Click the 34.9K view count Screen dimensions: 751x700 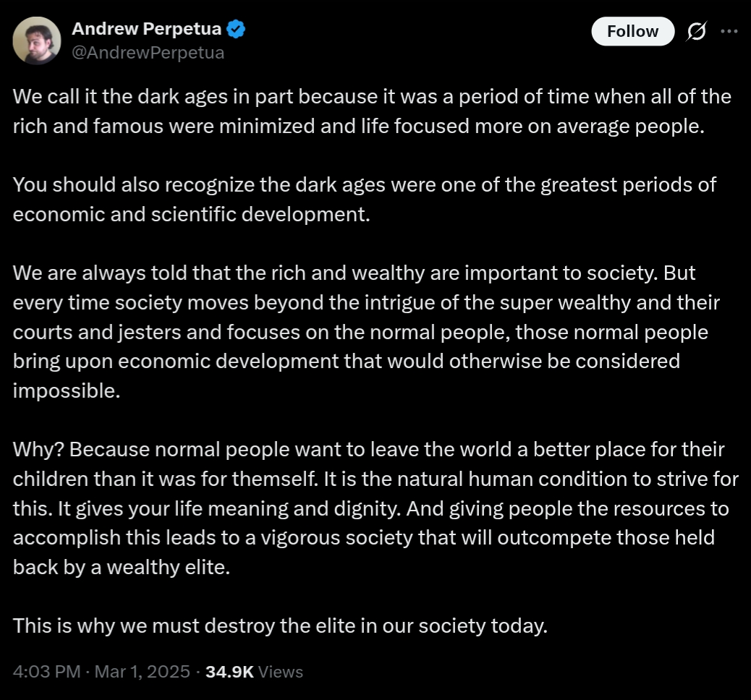[x=229, y=671]
